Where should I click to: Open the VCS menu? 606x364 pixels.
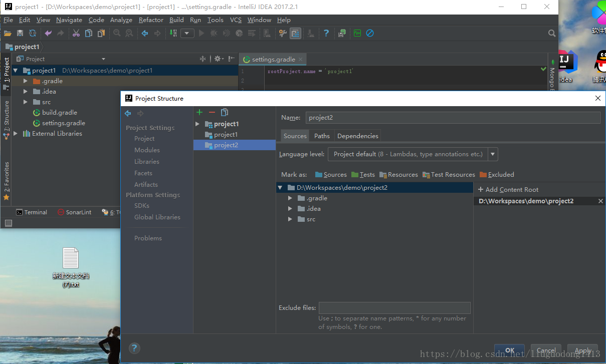(236, 20)
